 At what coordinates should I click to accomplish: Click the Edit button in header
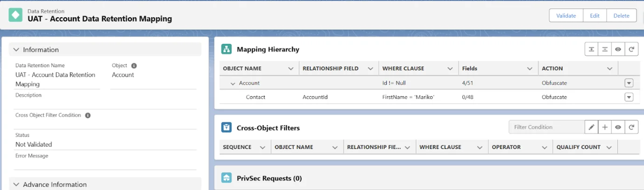pos(594,15)
